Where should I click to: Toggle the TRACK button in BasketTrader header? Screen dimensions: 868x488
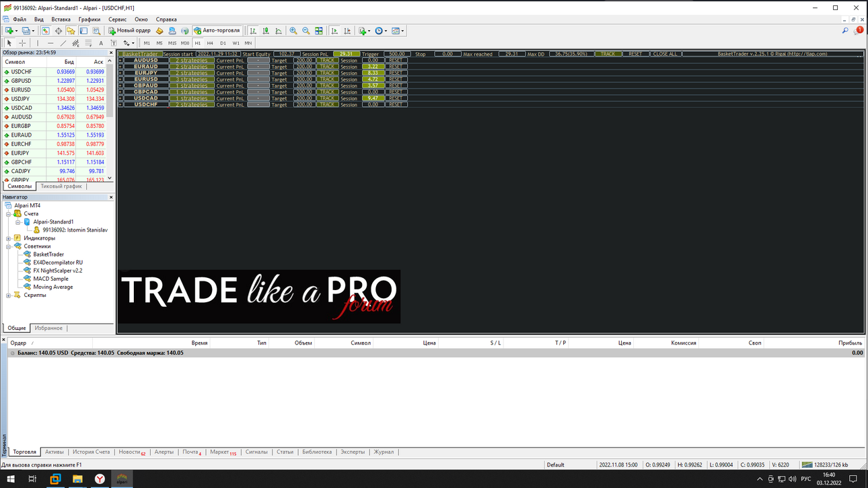coord(608,54)
